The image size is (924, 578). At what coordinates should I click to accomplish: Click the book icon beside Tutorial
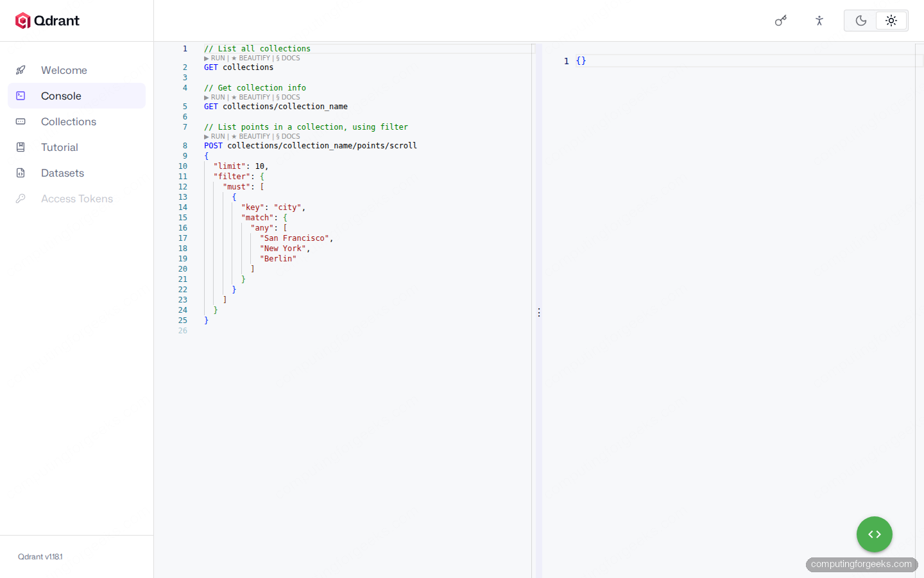coord(21,147)
